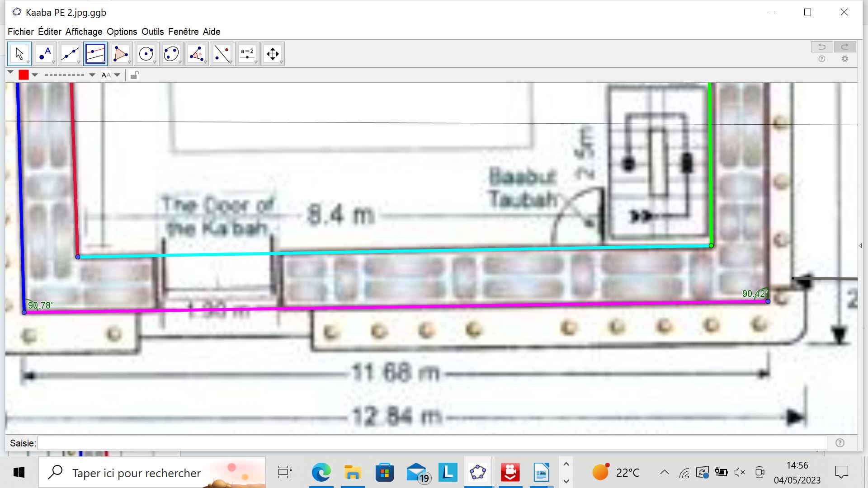Screen dimensions: 868x488
Task: Collapse the style bar triangle toggle
Action: coord(10,72)
